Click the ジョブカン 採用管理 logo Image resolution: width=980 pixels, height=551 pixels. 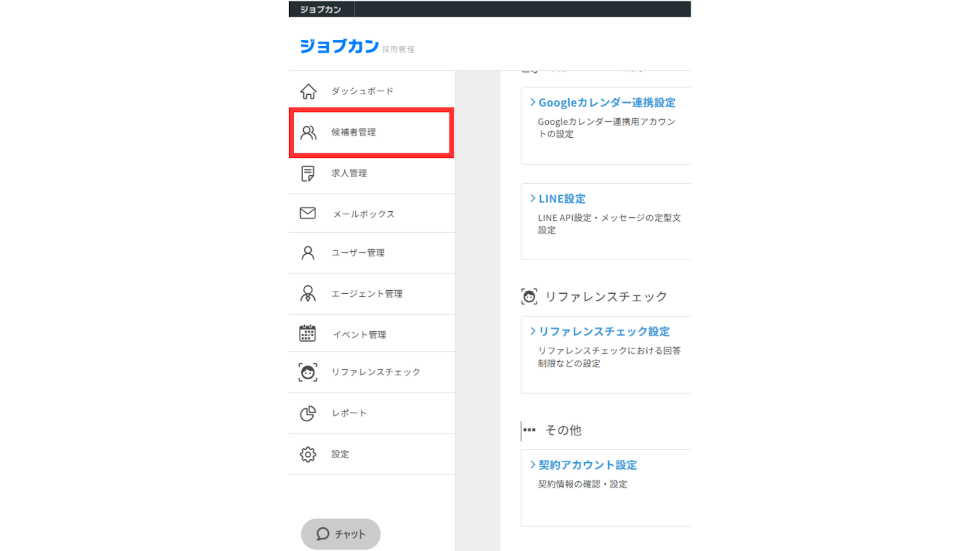pyautogui.click(x=356, y=47)
